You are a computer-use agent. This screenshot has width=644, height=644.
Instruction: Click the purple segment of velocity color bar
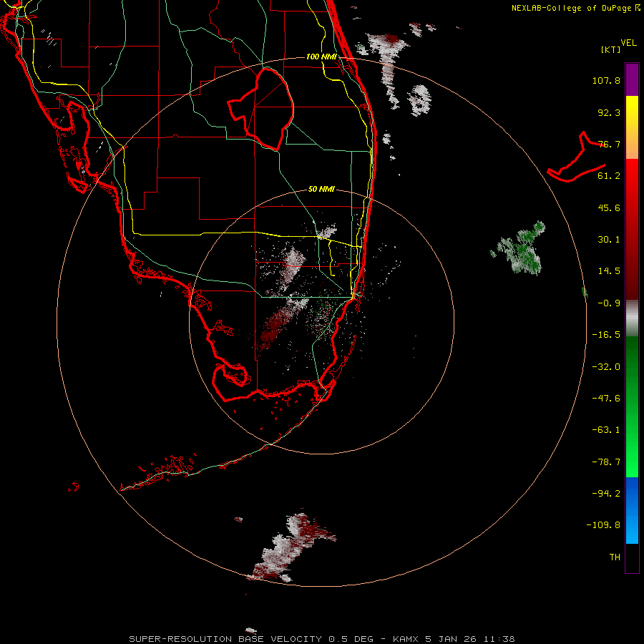632,79
